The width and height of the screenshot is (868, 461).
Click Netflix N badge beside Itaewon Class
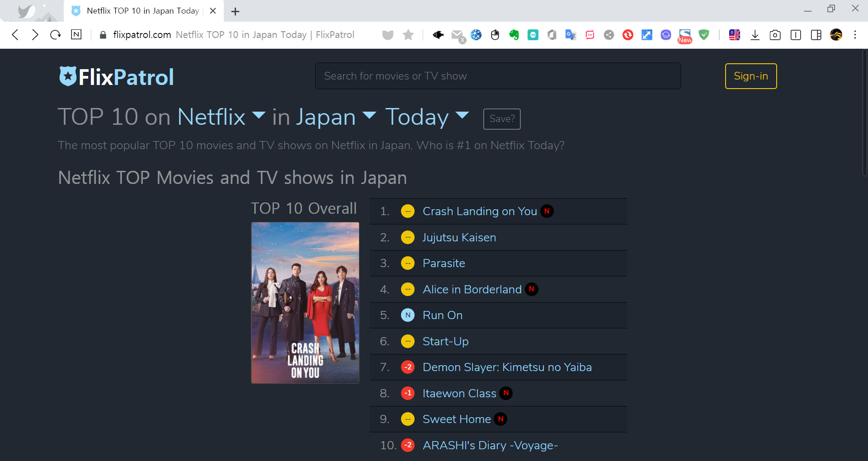click(x=506, y=393)
